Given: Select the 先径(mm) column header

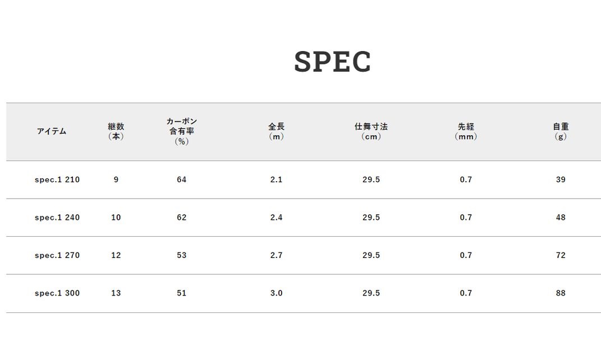Looking at the screenshot, I should [x=466, y=131].
